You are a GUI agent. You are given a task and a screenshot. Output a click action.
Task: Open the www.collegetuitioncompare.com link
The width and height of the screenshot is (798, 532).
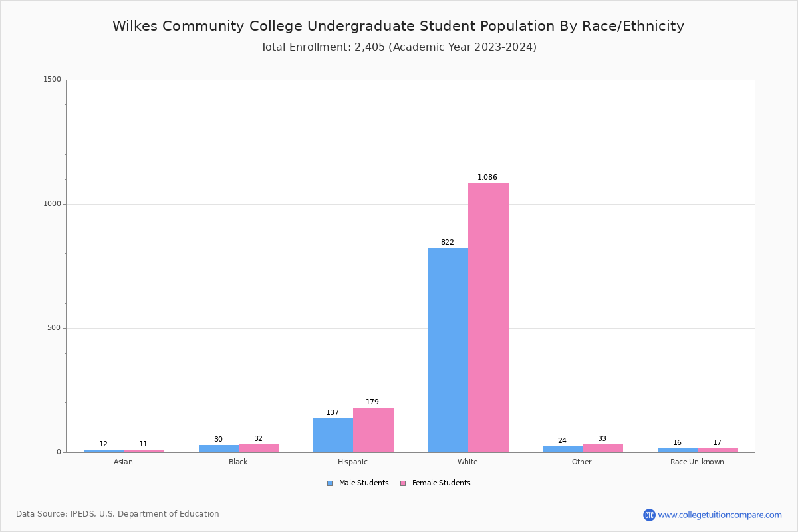coord(720,515)
